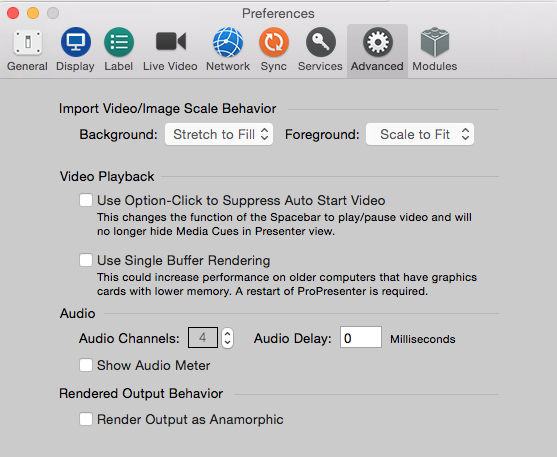Open the General preferences pane
Screen dimensions: 557x457
27,50
